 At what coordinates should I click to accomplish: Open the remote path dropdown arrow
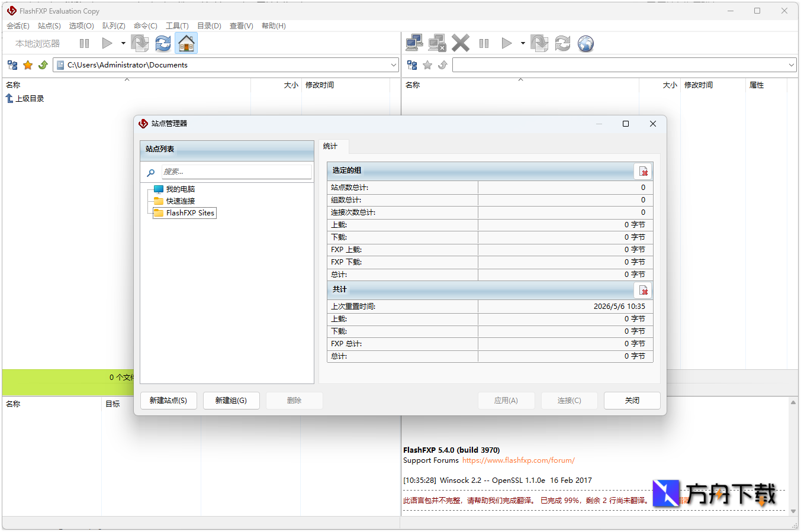pos(792,65)
